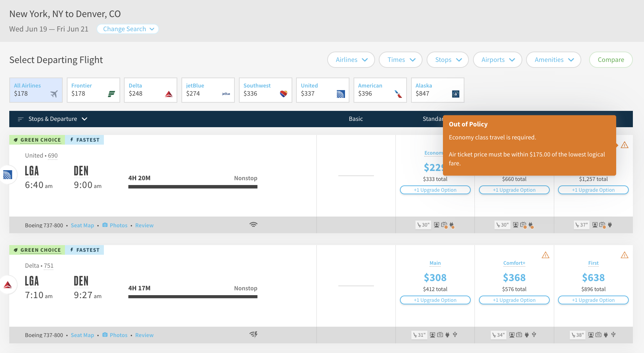Click Upgrade Option under $333 total fare
The height and width of the screenshot is (353, 644).
tap(435, 190)
